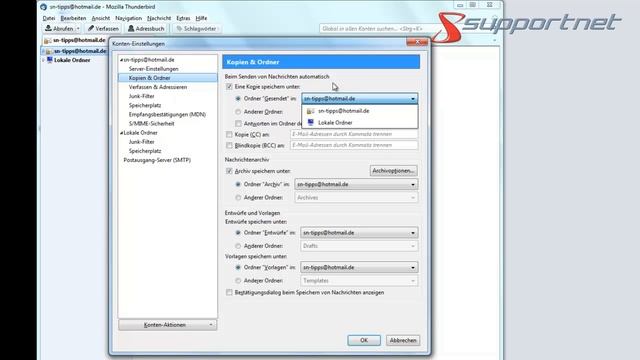Expand Lokale Ordner in main folder pane
This screenshot has height=360, width=640.
click(x=44, y=60)
